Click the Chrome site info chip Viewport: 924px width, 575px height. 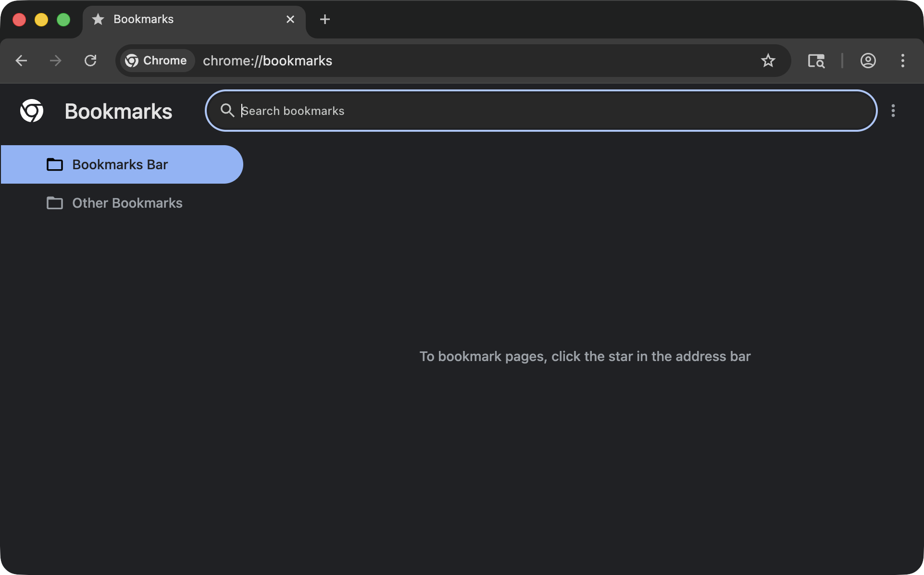157,61
